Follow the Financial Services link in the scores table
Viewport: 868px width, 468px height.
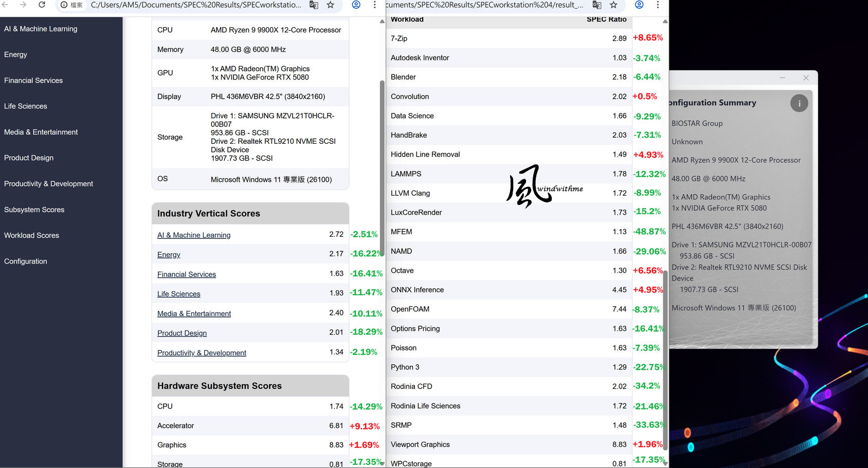pos(187,274)
